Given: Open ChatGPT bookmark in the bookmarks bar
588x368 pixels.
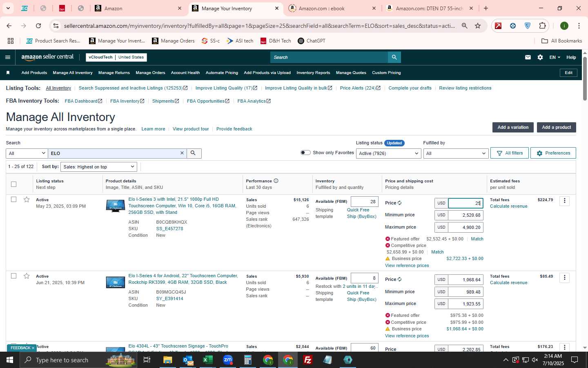Looking at the screenshot, I should [x=311, y=41].
